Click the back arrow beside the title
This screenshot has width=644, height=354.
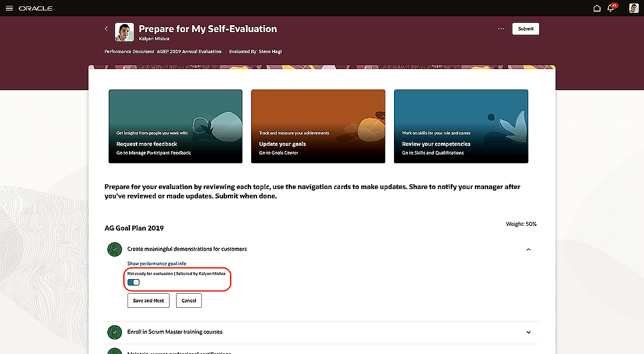tap(106, 29)
